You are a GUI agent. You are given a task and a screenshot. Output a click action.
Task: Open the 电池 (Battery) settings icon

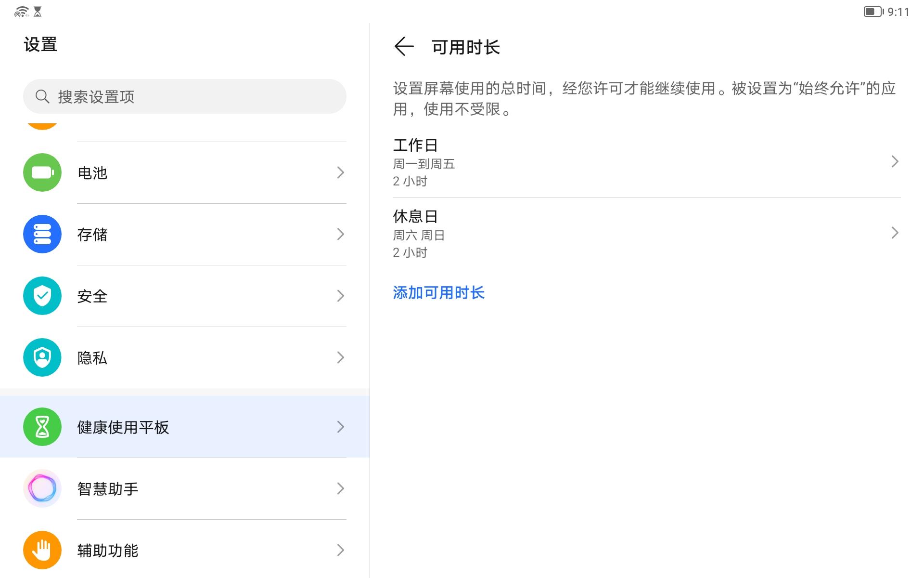(x=42, y=172)
